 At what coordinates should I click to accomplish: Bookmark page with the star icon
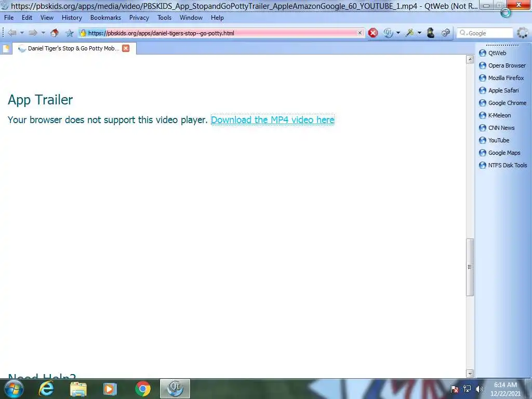70,33
